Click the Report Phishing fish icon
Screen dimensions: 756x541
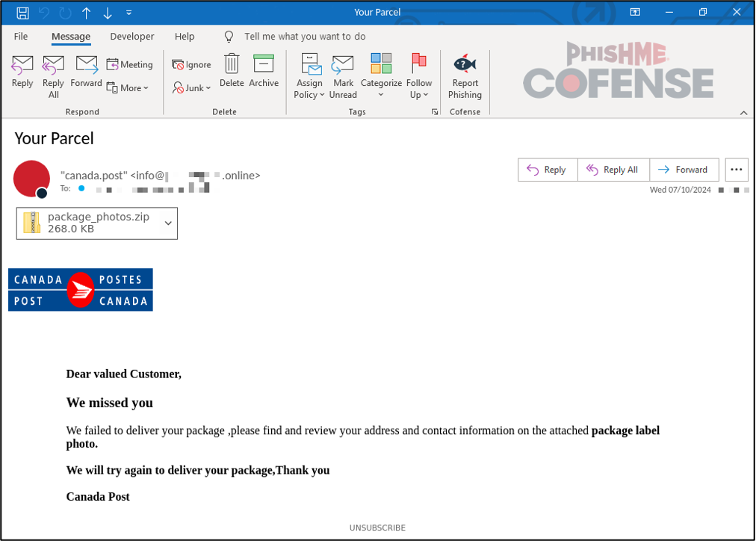pyautogui.click(x=465, y=65)
